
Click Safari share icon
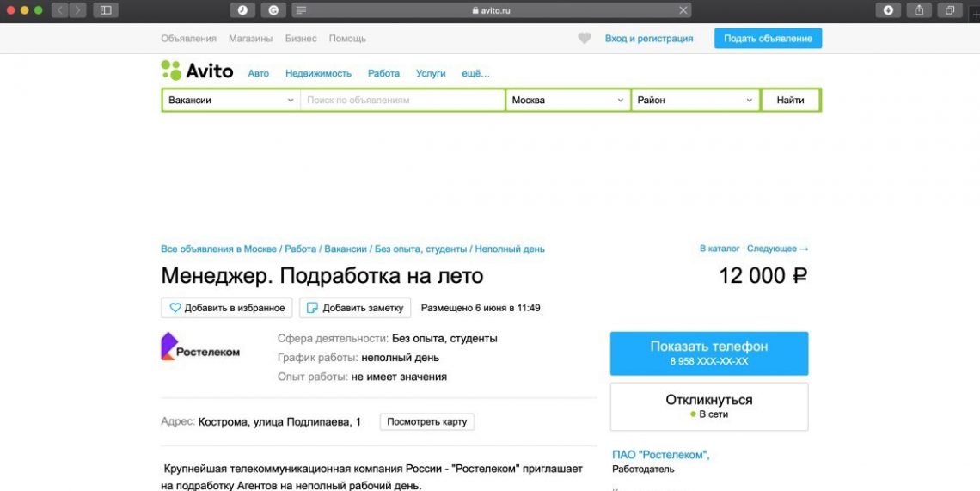[919, 10]
